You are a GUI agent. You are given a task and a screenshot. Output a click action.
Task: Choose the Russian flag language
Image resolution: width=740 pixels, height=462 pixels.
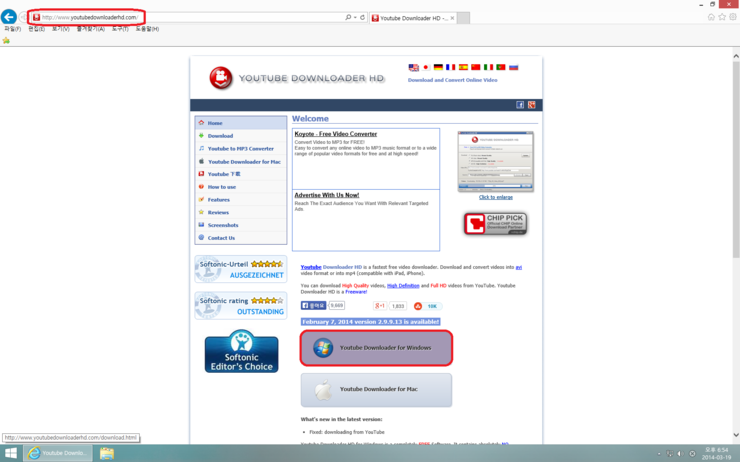coord(513,67)
